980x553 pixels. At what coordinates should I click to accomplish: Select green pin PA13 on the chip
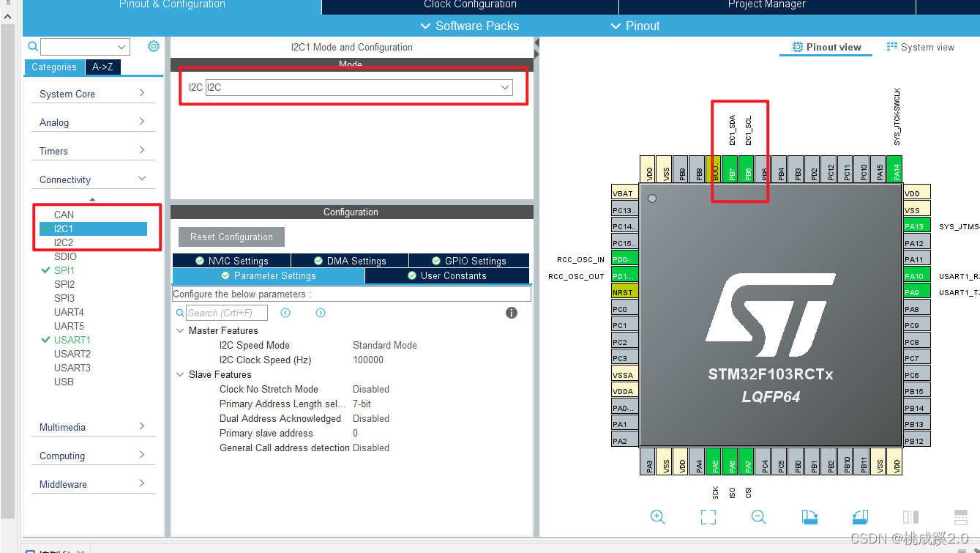click(x=916, y=226)
